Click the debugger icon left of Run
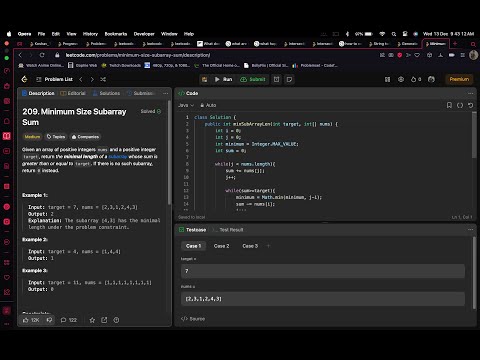The height and width of the screenshot is (360, 480). point(205,79)
